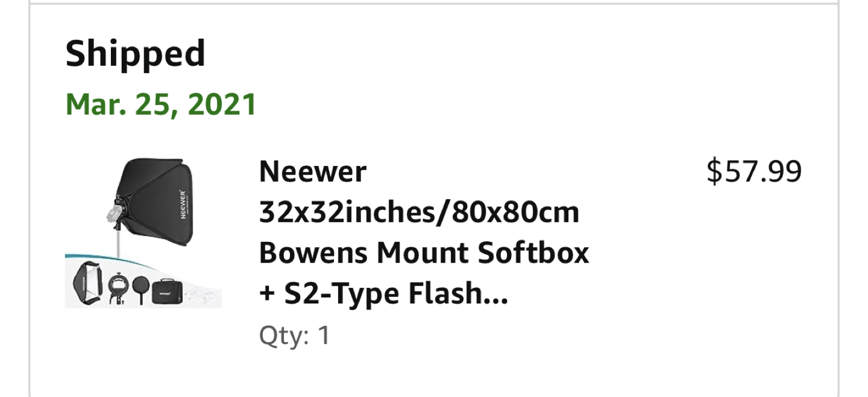
Task: Click the Mar. 25, 2021 ship date
Action: coord(161,104)
